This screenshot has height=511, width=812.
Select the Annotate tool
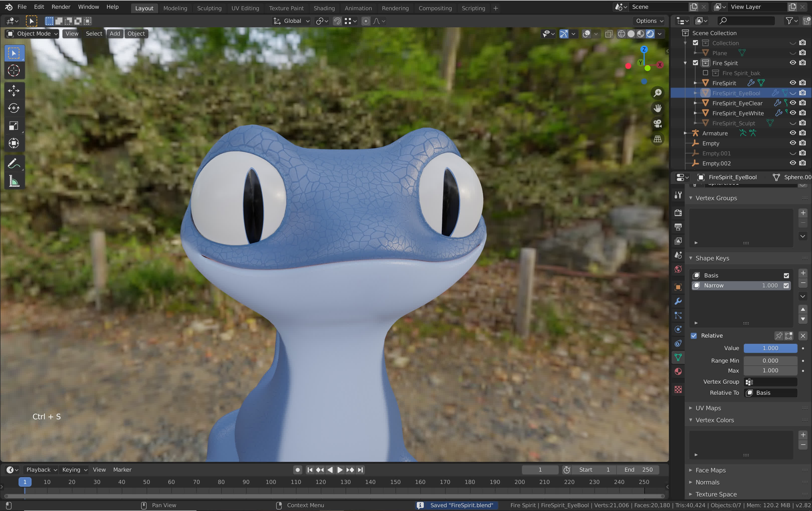click(x=14, y=164)
